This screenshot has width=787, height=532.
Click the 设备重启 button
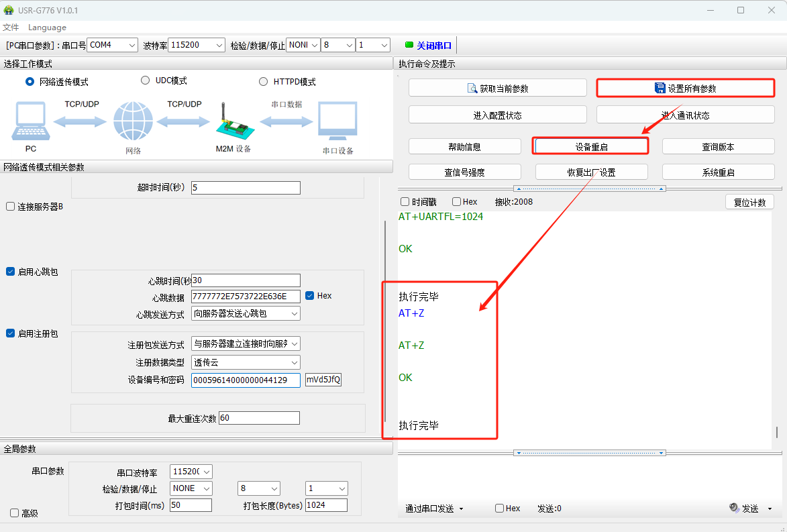591,146
